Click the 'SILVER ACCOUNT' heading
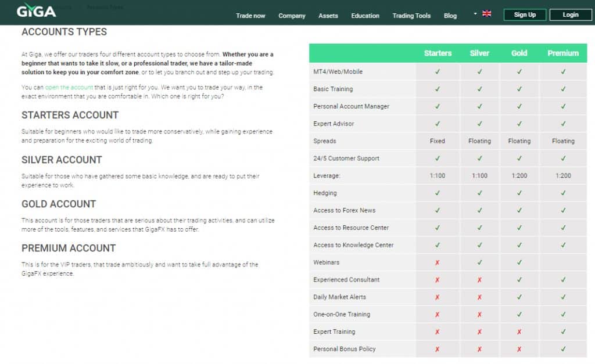The image size is (595, 364). click(62, 160)
